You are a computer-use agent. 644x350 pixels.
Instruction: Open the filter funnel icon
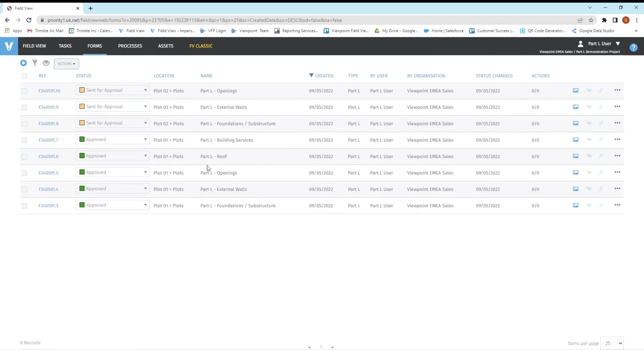pos(35,63)
